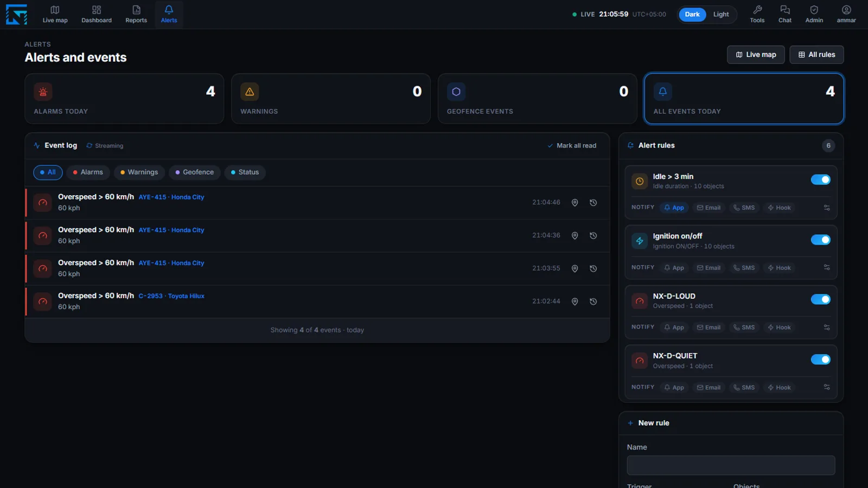Viewport: 868px width, 488px height.
Task: Open the Tools wrench icon
Action: (757, 14)
